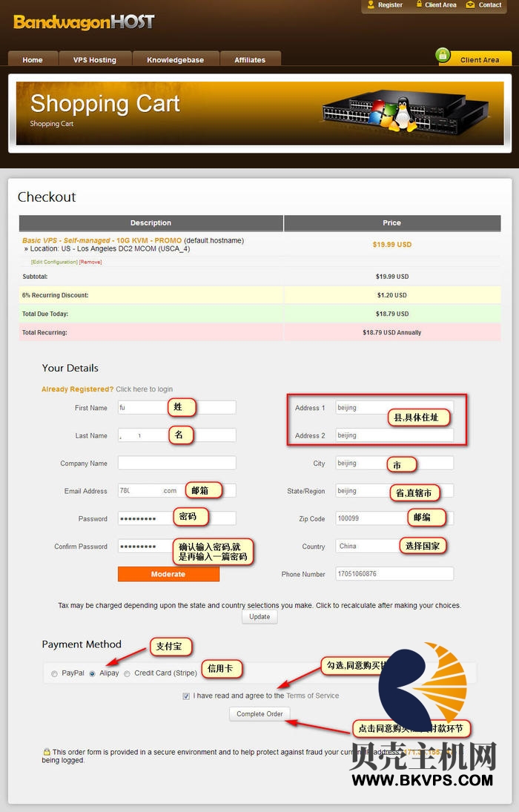This screenshot has height=812, width=519.
Task: Open the Contact link in top bar
Action: click(490, 4)
